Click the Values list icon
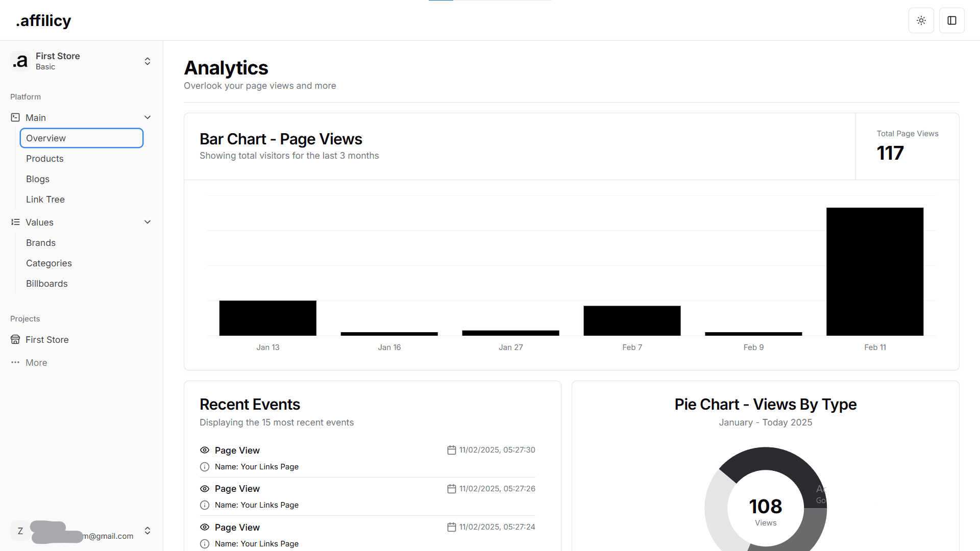 [15, 222]
